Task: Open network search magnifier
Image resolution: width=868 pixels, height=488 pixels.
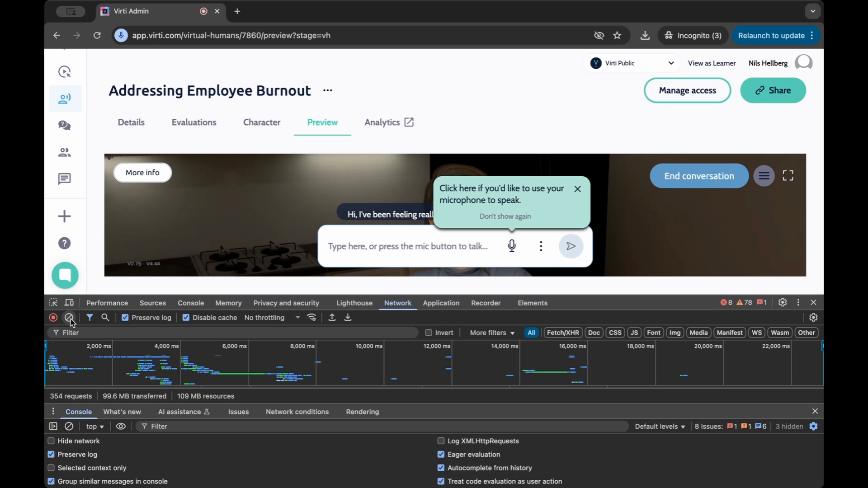Action: coord(105,318)
